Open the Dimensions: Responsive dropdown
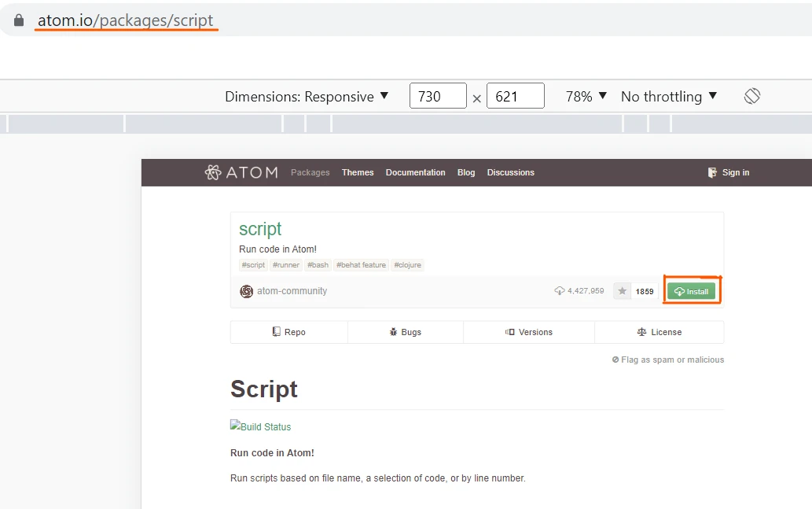The image size is (812, 509). (x=307, y=96)
